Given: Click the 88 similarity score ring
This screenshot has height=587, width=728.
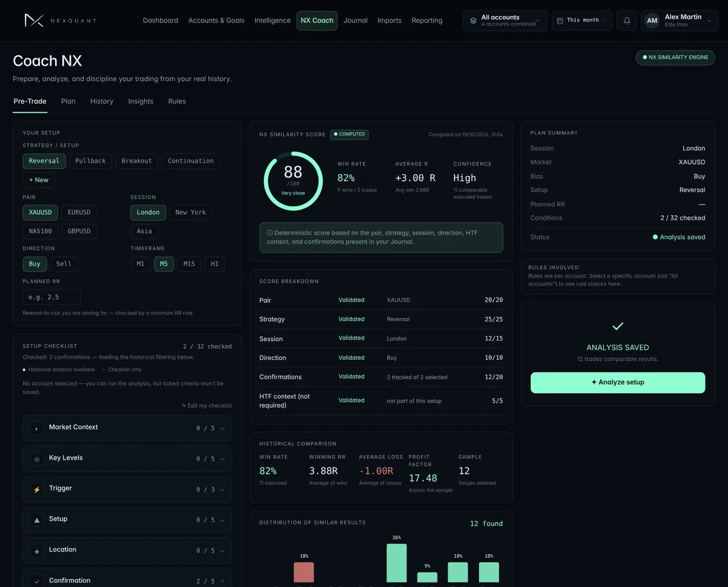Looking at the screenshot, I should 293,181.
